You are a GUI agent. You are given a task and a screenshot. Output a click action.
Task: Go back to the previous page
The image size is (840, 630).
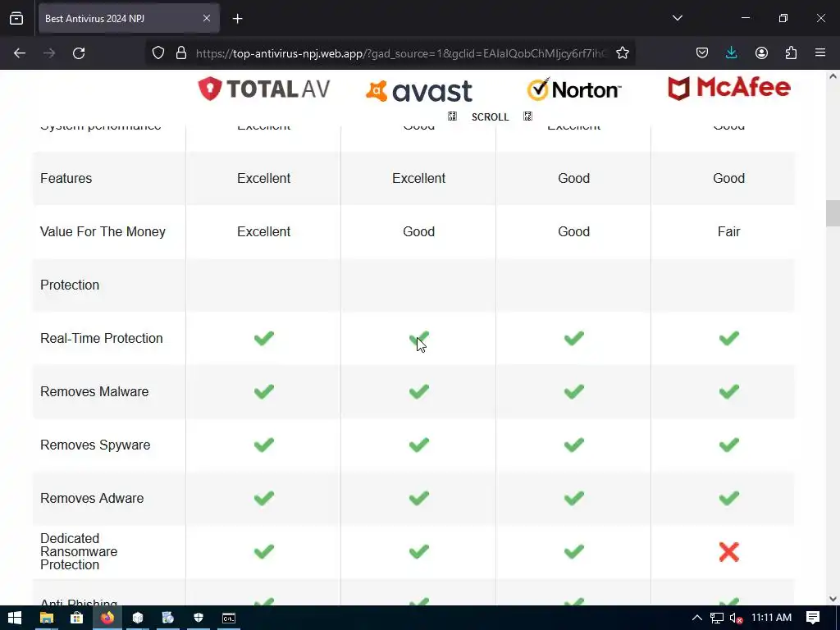tap(20, 53)
